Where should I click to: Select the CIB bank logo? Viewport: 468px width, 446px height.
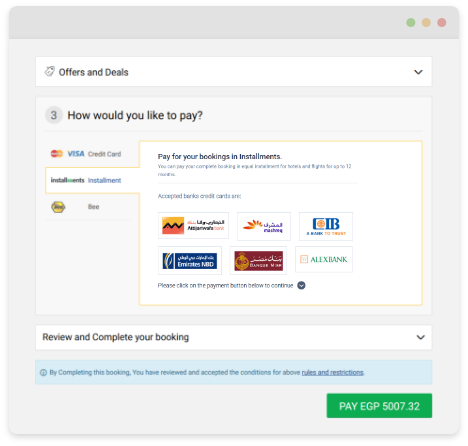326,226
